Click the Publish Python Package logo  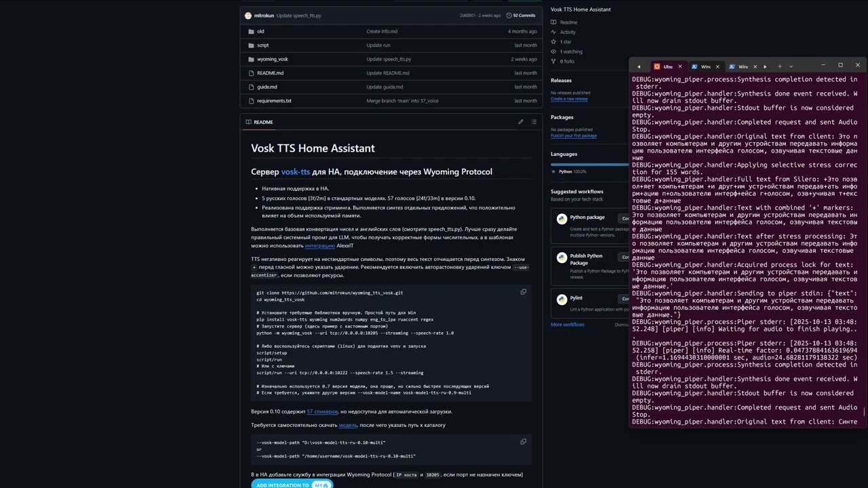tap(561, 258)
